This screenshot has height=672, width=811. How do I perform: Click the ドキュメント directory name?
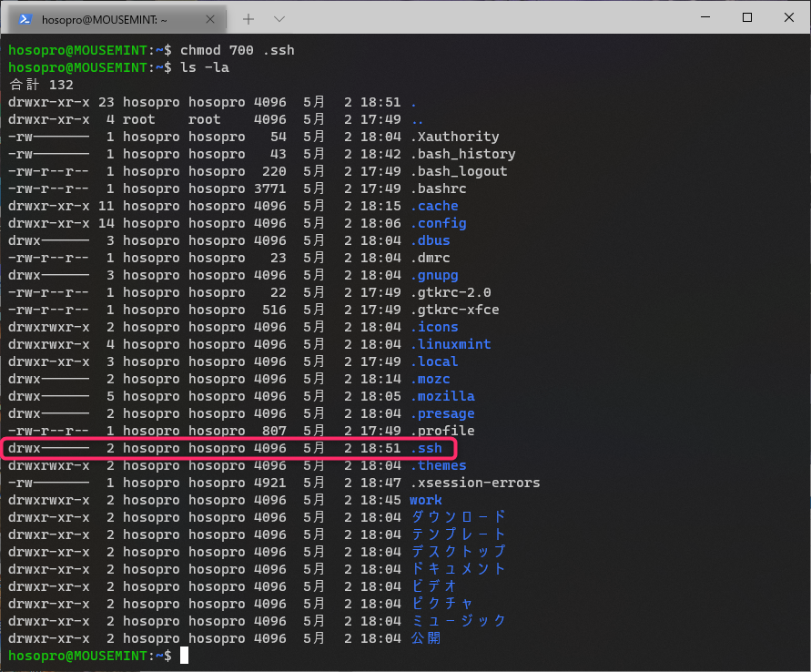[x=459, y=569]
